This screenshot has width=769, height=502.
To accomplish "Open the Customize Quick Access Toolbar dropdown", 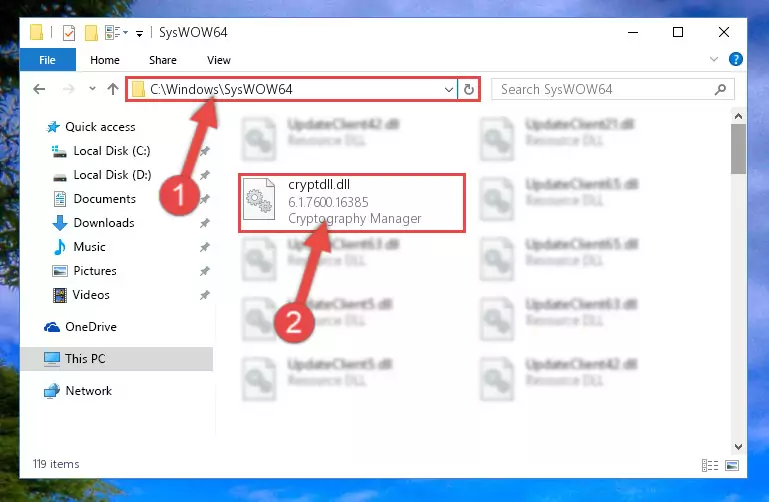I will click(x=140, y=33).
